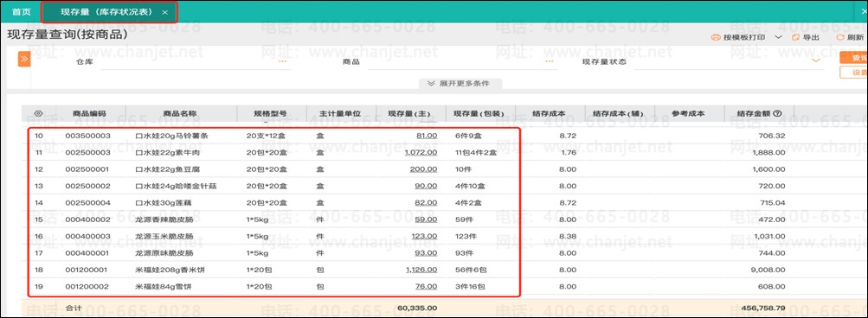Click total amount 456,758.79 in 合计 row
Viewport: 868px width, 318px height.
tap(762, 308)
